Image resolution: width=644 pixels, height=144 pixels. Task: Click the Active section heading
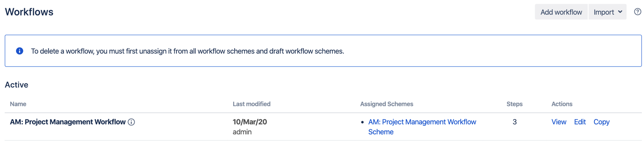(16, 85)
